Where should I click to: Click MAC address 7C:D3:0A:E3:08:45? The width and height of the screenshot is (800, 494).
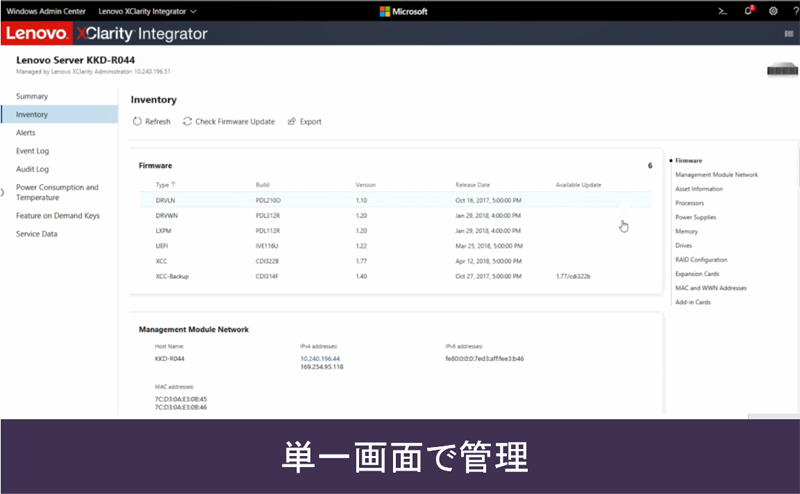pos(181,399)
